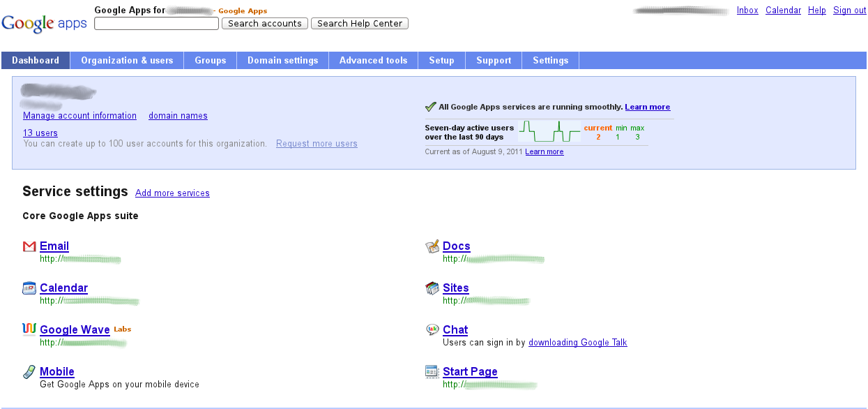The height and width of the screenshot is (409, 868).
Task: Open the Start Page service link
Action: [471, 372]
